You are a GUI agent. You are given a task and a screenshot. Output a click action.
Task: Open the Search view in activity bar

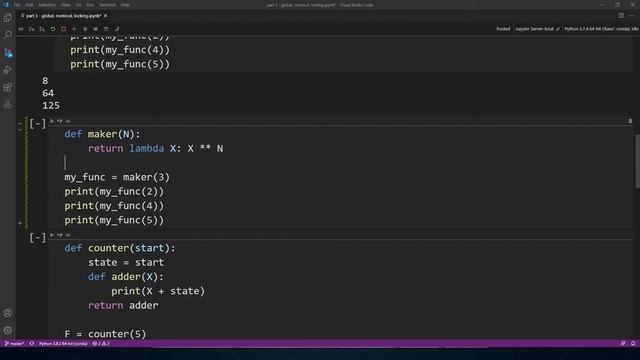pyautogui.click(x=7, y=35)
